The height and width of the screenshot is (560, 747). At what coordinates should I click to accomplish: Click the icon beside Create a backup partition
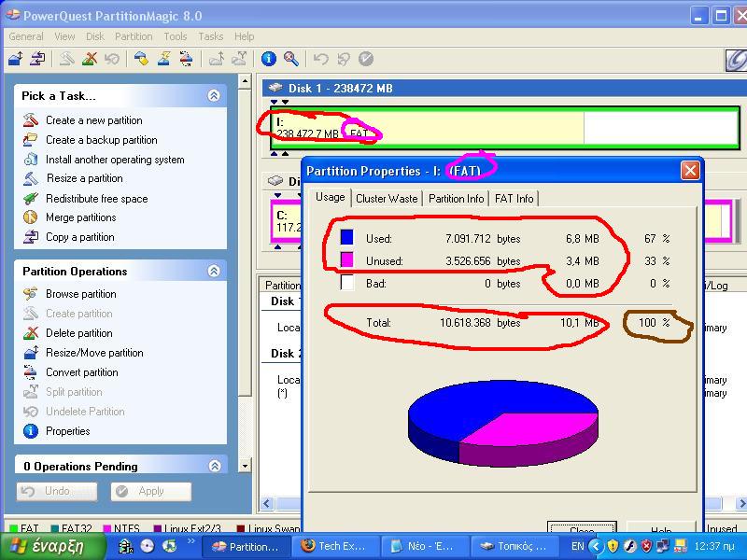[31, 139]
